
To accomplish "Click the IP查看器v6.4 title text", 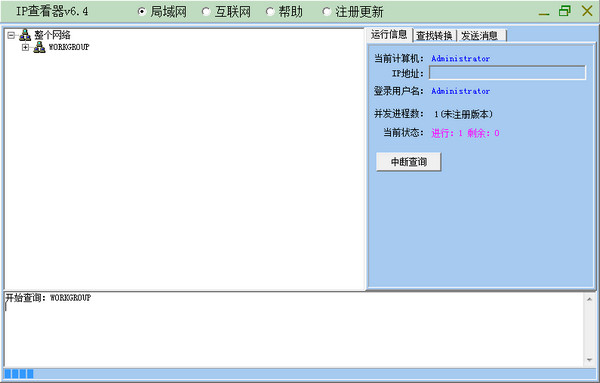I will pyautogui.click(x=52, y=11).
